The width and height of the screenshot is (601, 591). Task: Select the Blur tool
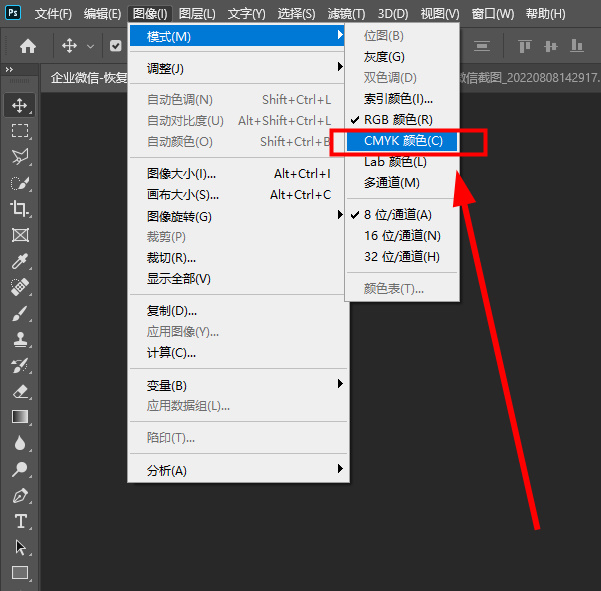coord(20,443)
